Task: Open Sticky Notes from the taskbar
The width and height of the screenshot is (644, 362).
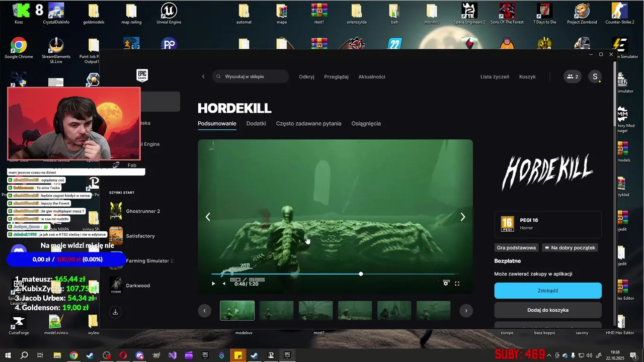Action: (238, 355)
